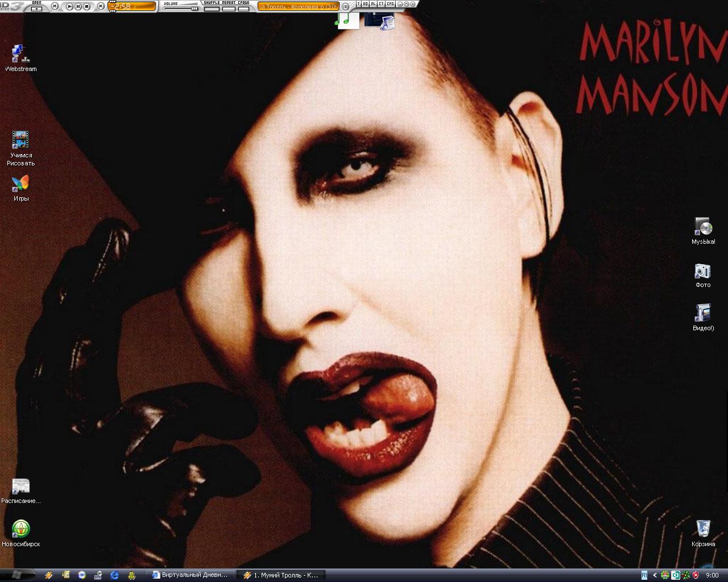Open the Новосибирск desktop shortcut
Image resolution: width=728 pixels, height=582 pixels.
[x=21, y=534]
